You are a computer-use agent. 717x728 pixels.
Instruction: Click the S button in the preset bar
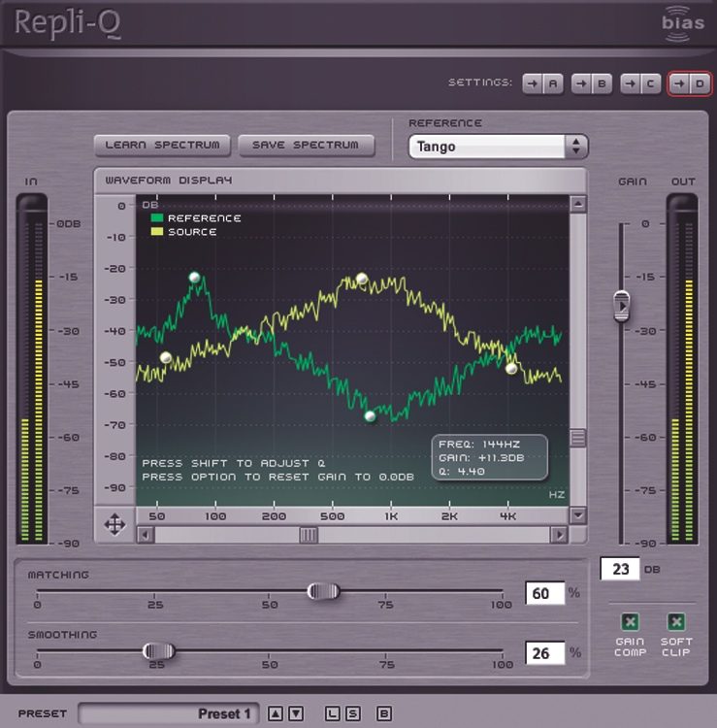click(352, 713)
